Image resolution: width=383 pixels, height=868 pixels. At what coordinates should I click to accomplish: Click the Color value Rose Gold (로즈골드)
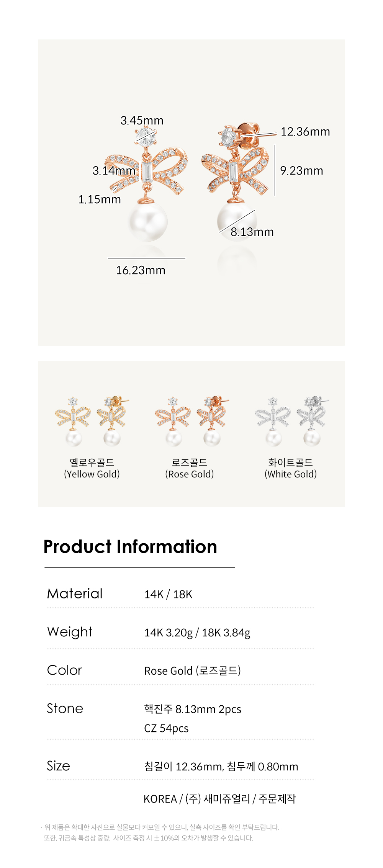click(192, 671)
